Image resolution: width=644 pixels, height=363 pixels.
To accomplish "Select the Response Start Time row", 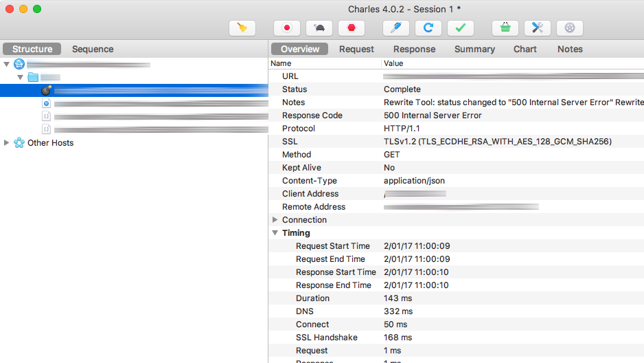I will (457, 272).
